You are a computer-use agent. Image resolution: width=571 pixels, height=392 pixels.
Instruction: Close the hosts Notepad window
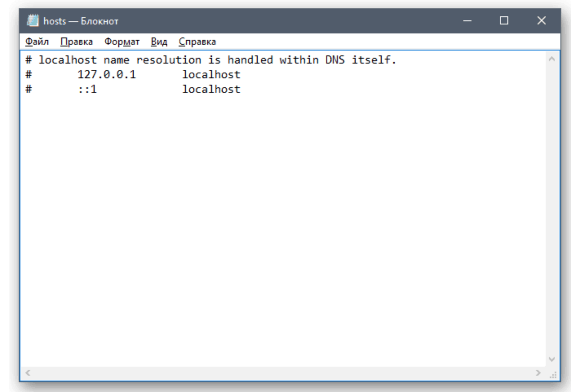541,21
